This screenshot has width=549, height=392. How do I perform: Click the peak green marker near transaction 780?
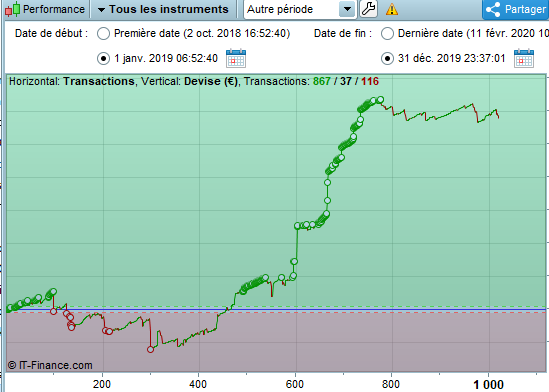click(380, 100)
